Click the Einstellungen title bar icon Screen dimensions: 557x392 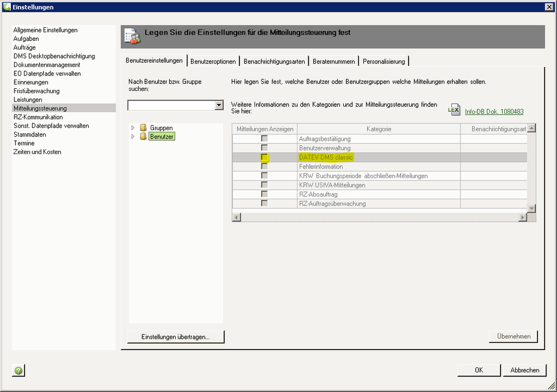(6, 7)
